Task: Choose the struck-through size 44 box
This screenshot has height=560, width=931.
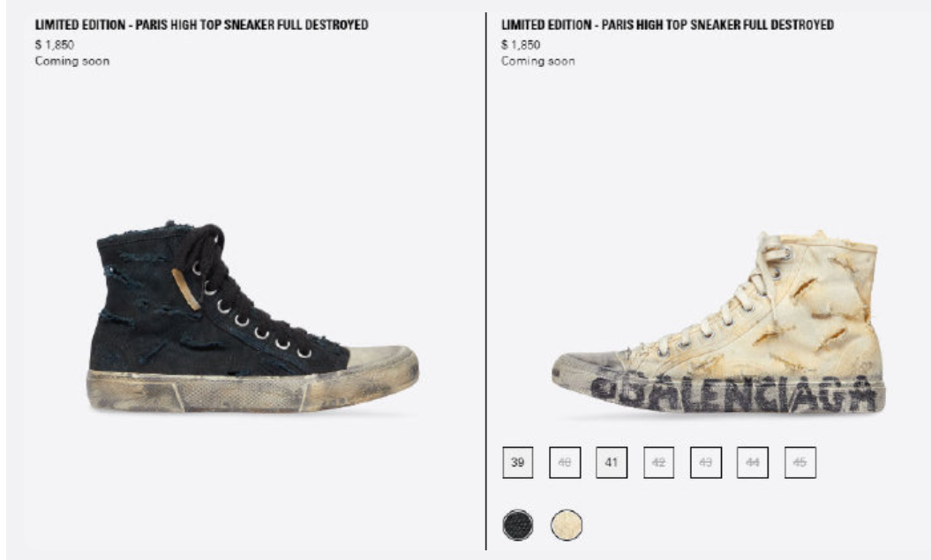Action: [x=752, y=462]
